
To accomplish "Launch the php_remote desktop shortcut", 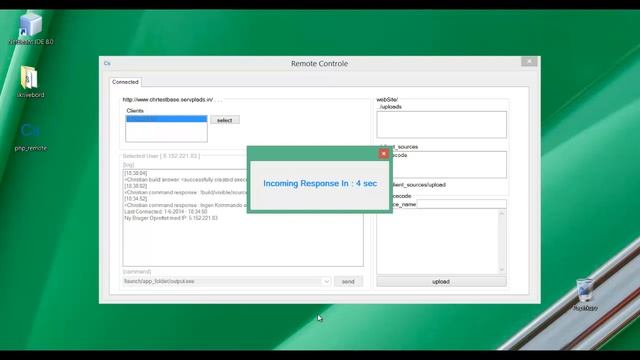I will click(x=31, y=136).
